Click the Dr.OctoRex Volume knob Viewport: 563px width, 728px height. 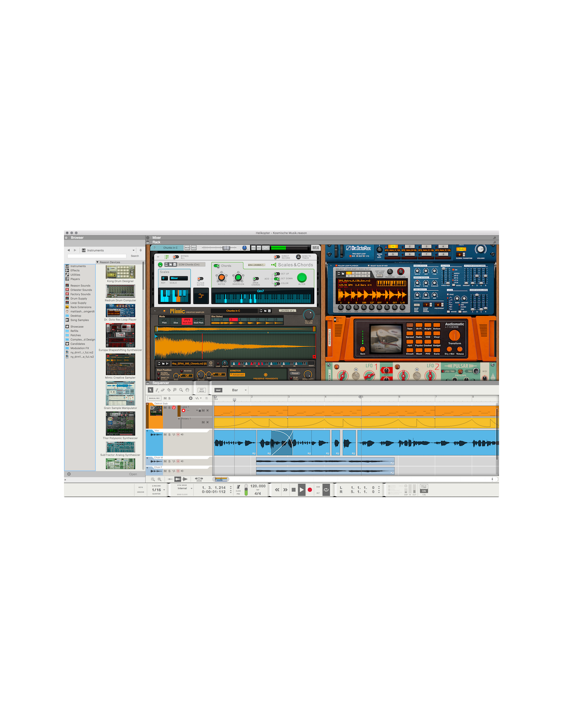click(480, 249)
